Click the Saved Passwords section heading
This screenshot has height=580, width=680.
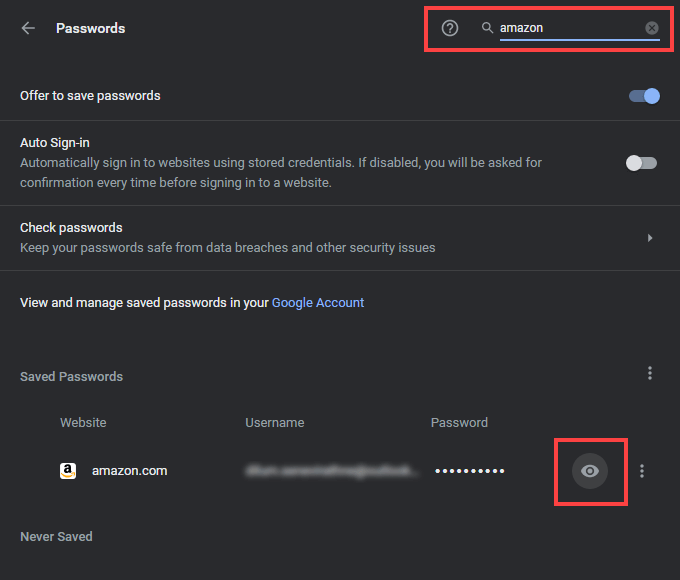[x=71, y=377]
